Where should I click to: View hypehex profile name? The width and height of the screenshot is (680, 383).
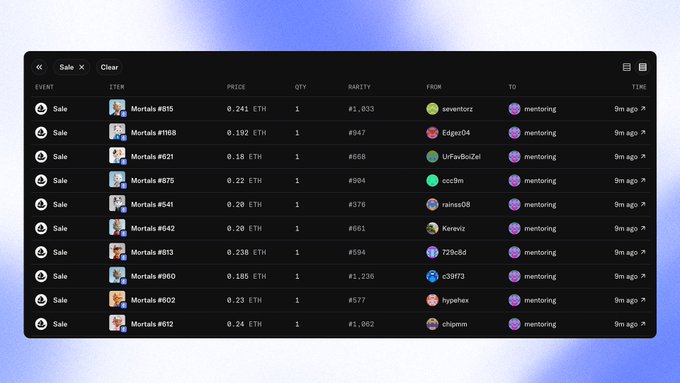pos(455,300)
